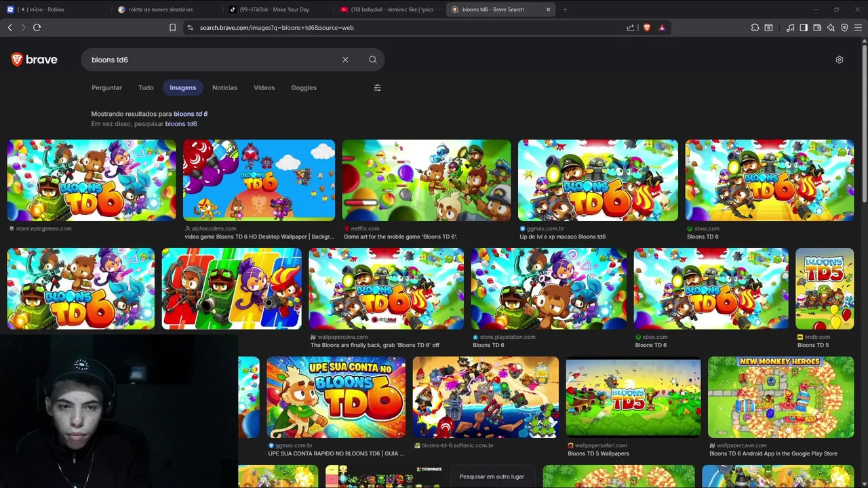Screen dimensions: 868x488
Task: Open the New Monkey Heroes Android App image
Action: [781, 397]
